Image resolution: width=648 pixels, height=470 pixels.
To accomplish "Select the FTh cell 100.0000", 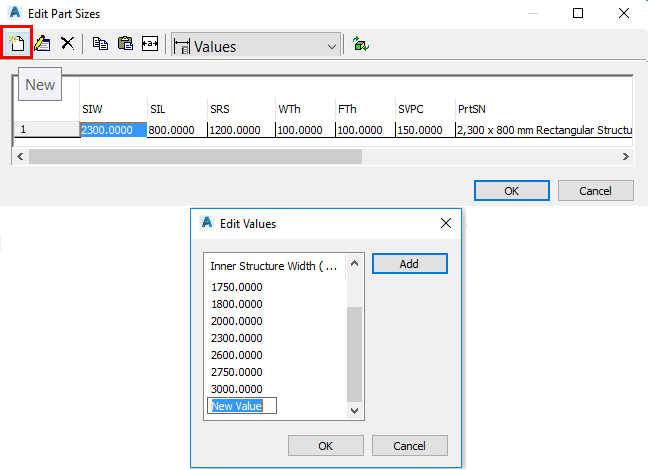I will pos(365,130).
